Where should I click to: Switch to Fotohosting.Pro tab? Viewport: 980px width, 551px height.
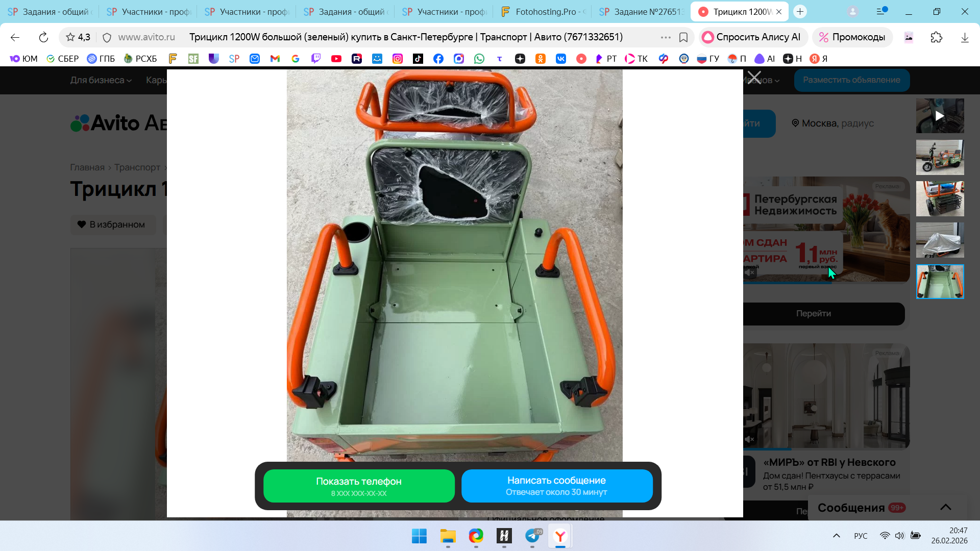543,11
